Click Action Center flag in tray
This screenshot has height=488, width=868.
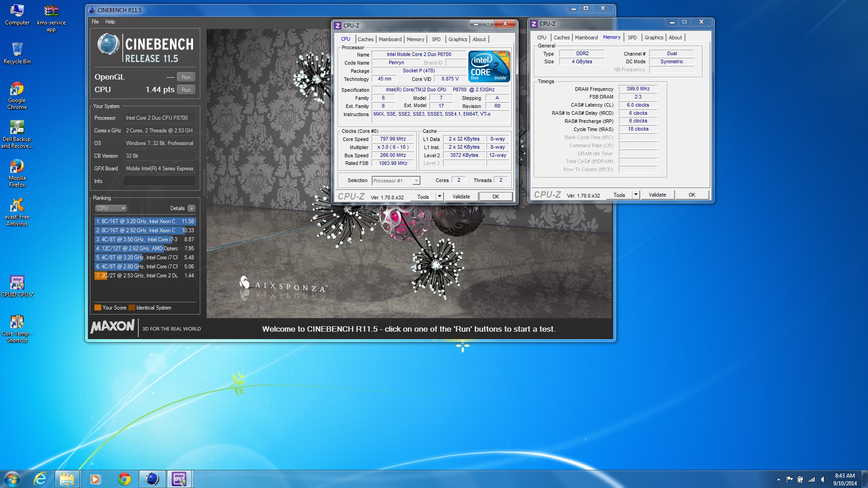click(x=789, y=479)
